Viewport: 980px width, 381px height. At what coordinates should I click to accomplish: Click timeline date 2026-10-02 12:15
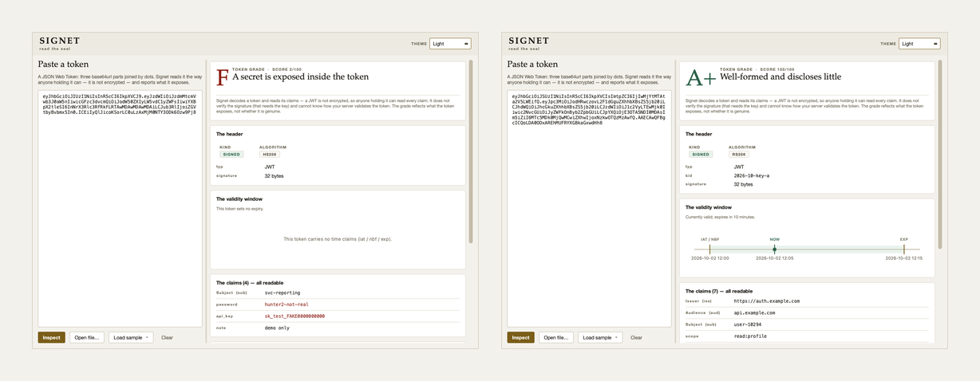(x=904, y=258)
